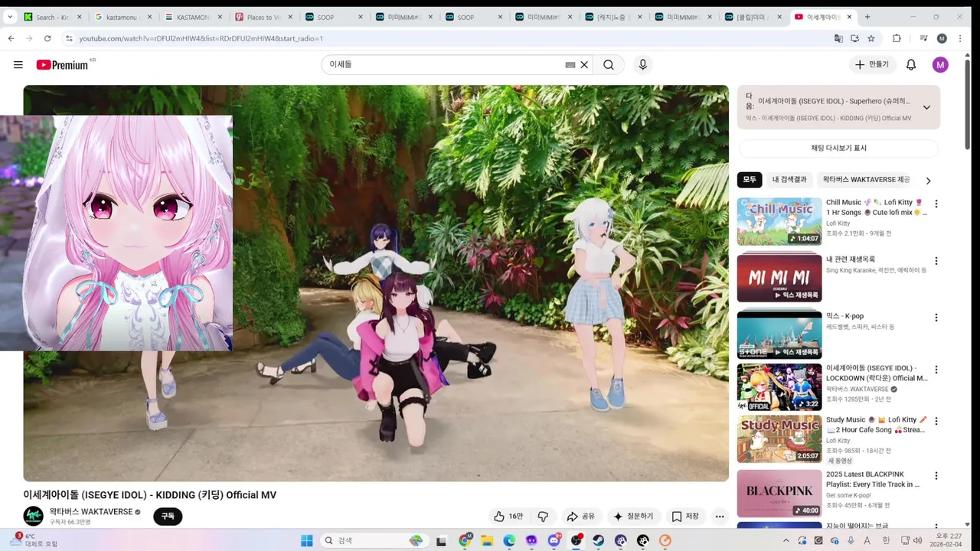
Task: Open options for LOCKDOWN Official MV item
Action: pos(936,370)
